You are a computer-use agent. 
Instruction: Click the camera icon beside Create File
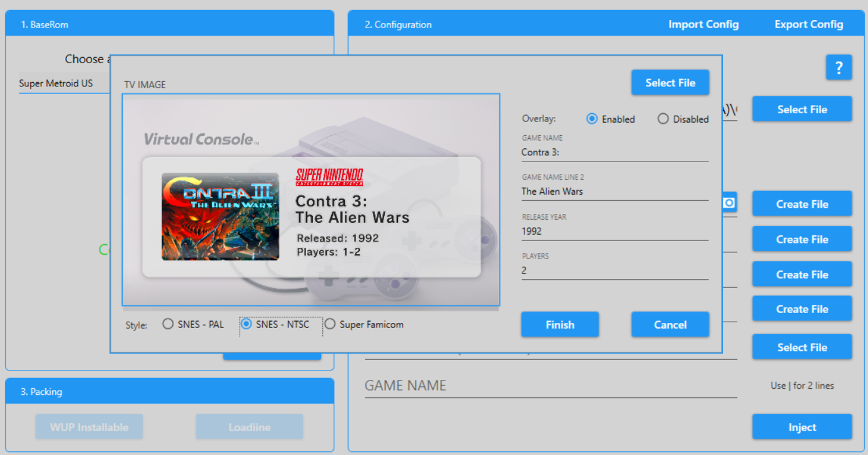[729, 203]
